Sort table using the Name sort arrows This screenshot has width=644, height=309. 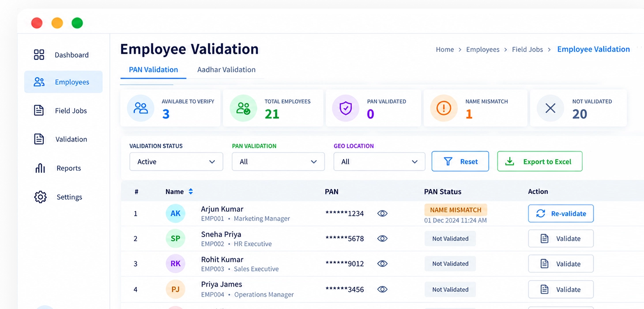(191, 191)
